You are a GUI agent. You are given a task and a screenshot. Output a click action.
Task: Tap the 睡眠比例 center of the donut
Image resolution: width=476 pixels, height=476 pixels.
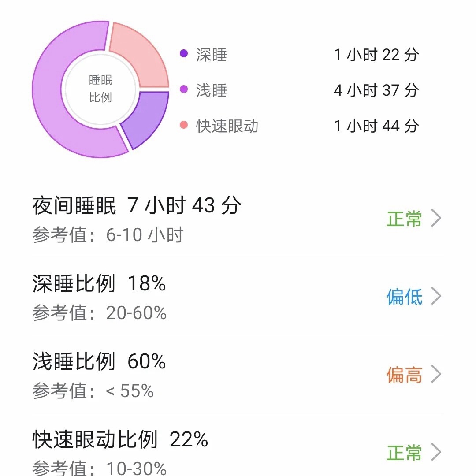tap(100, 89)
